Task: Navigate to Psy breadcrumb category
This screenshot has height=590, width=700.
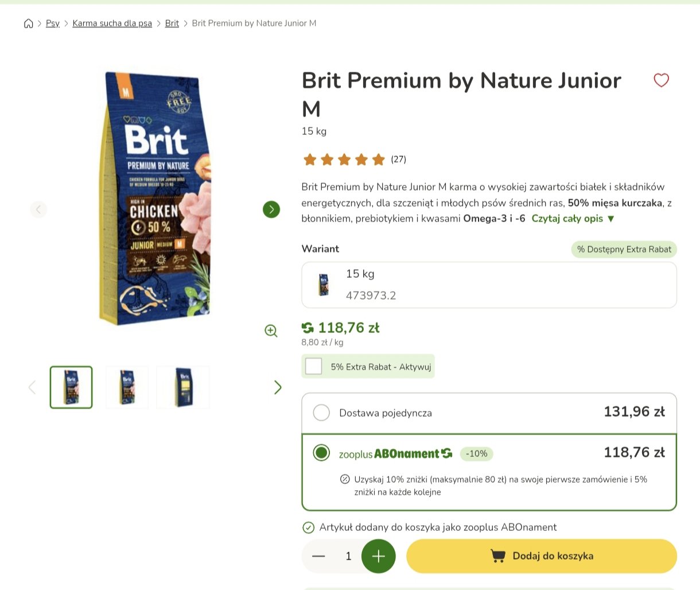Action: click(53, 24)
